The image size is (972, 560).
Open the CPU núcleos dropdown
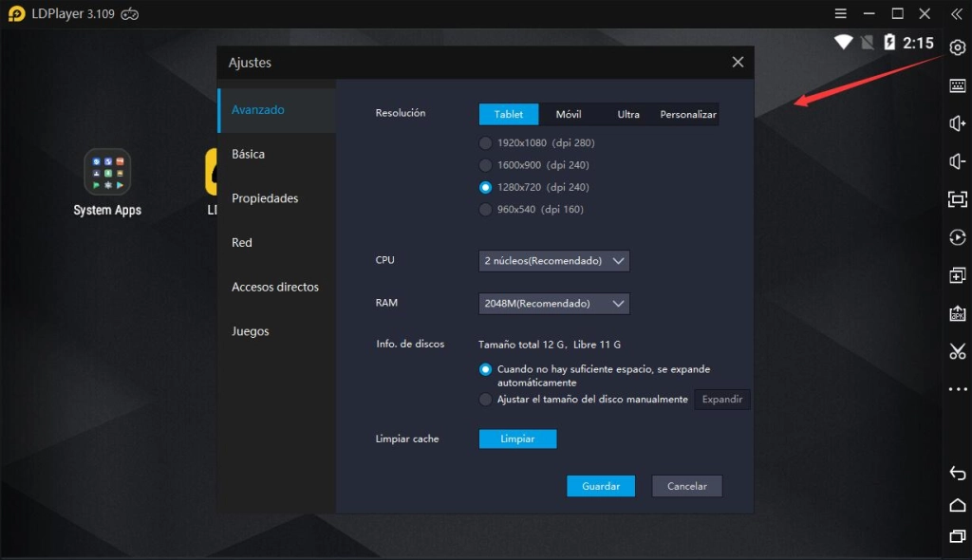pos(554,261)
